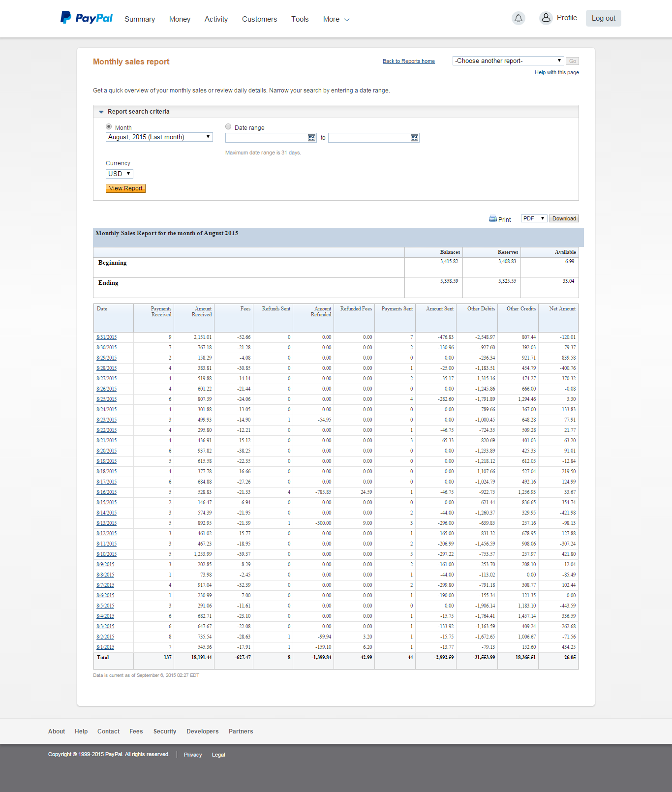Click the Print printer icon
This screenshot has width=672, height=792.
(492, 219)
